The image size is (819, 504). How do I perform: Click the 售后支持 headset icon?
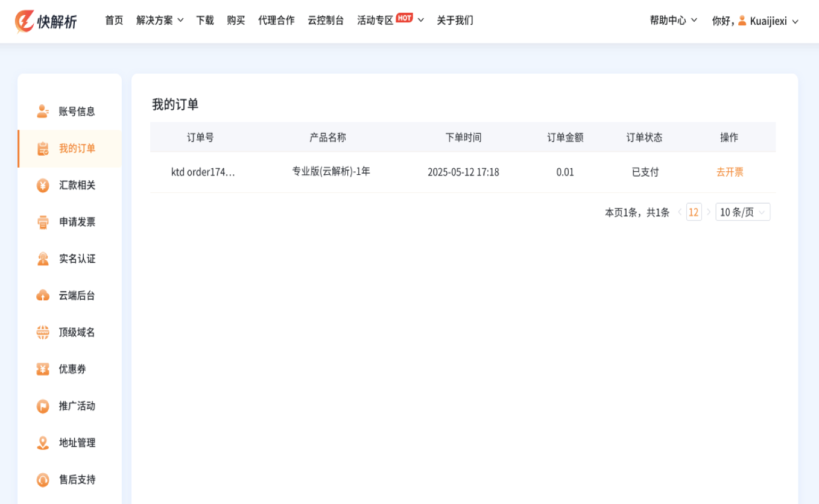coord(43,479)
